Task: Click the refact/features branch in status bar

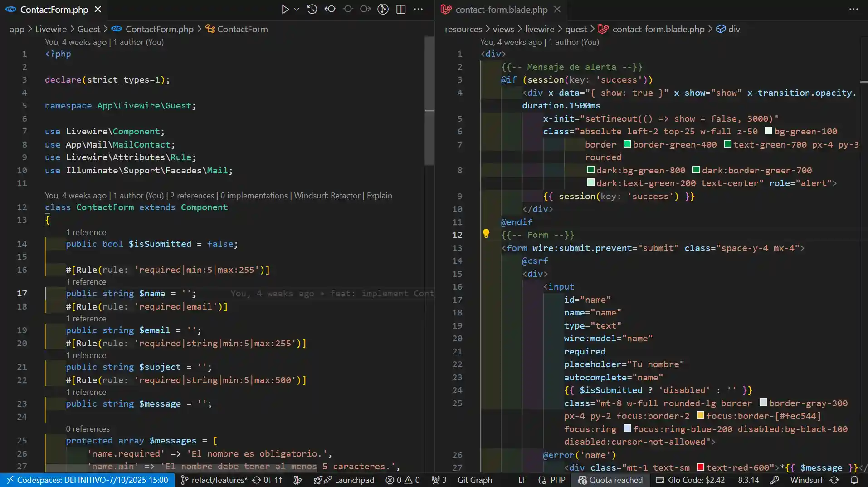Action: pos(219,480)
